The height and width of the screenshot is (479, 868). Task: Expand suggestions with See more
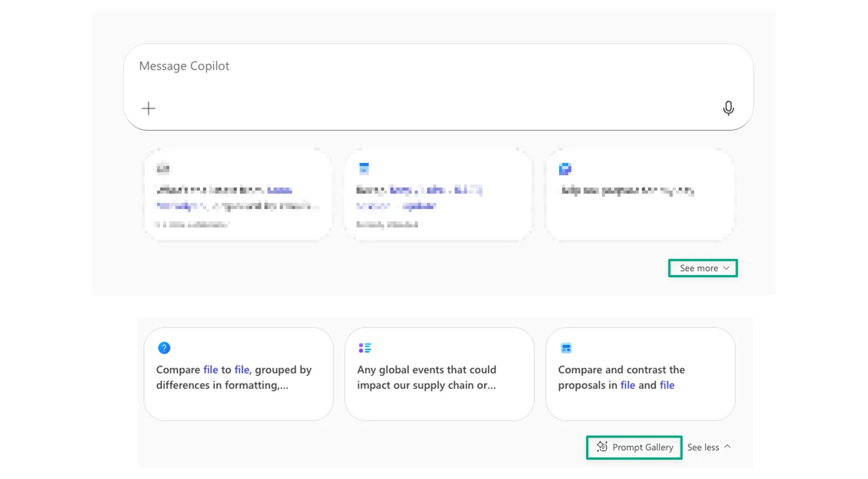click(x=702, y=268)
